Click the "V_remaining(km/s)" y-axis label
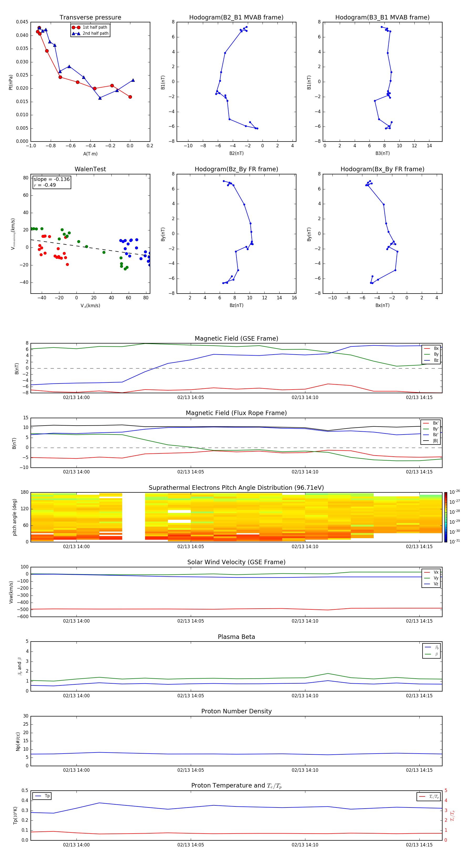This screenshot has height=868, width=473. click(x=13, y=234)
